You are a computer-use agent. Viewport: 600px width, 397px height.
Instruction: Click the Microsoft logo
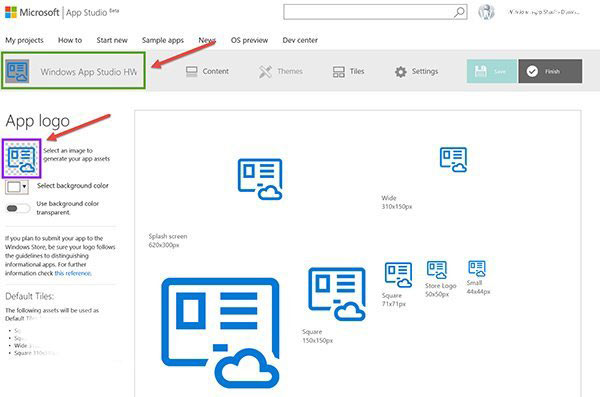click(11, 12)
